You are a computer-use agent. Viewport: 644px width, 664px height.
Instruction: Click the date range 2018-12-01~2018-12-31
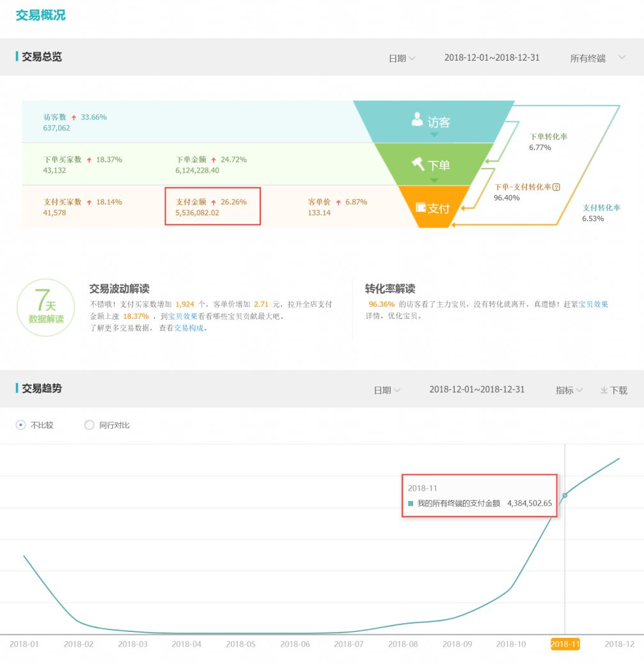[492, 57]
